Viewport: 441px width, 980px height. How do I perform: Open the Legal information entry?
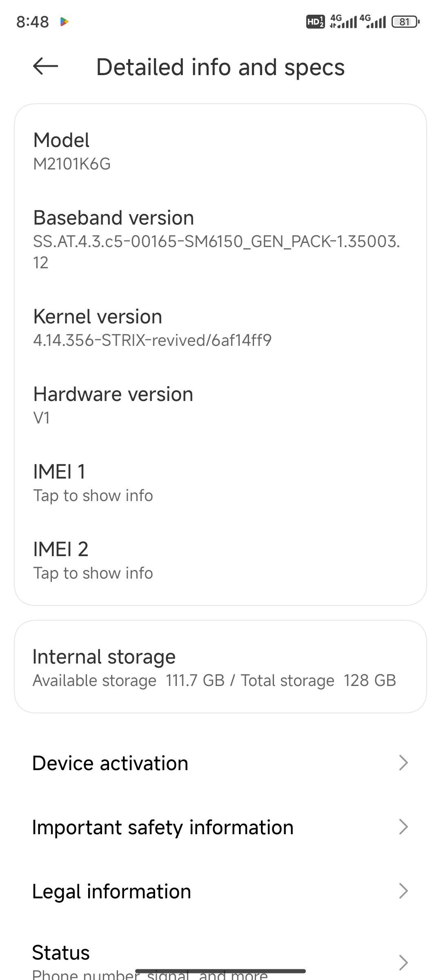coord(220,891)
